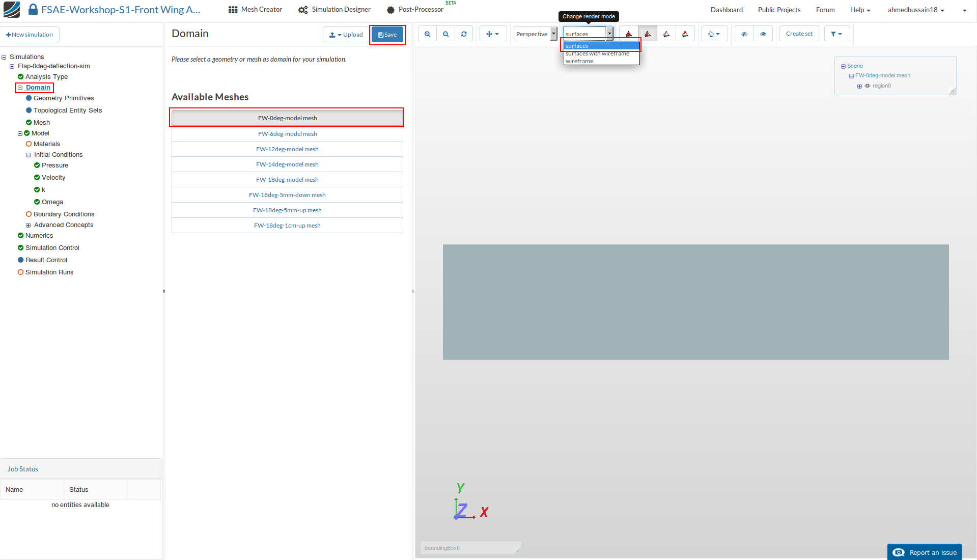
Task: Open the filter funnel dropdown
Action: 837,34
